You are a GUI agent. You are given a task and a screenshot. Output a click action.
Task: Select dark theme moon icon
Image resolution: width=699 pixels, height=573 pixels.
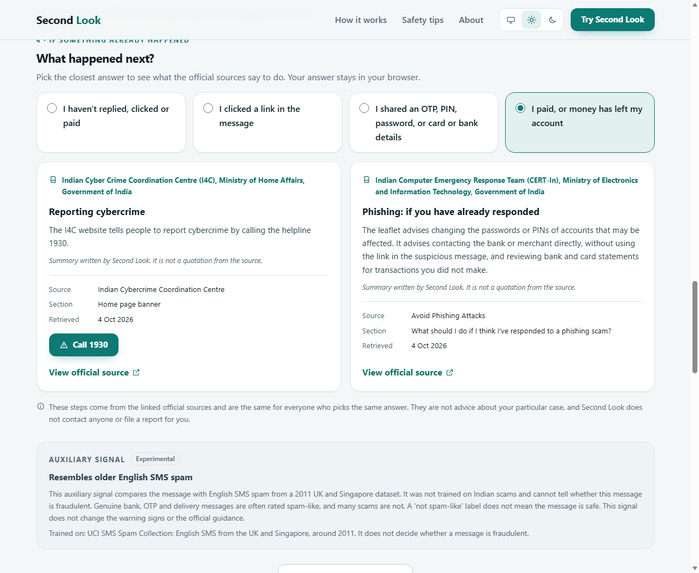pos(552,20)
